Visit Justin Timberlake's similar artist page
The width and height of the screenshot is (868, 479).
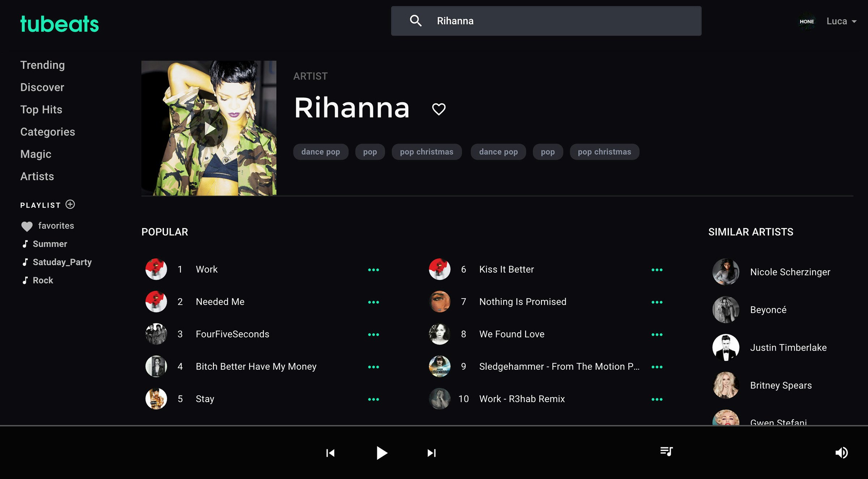788,347
